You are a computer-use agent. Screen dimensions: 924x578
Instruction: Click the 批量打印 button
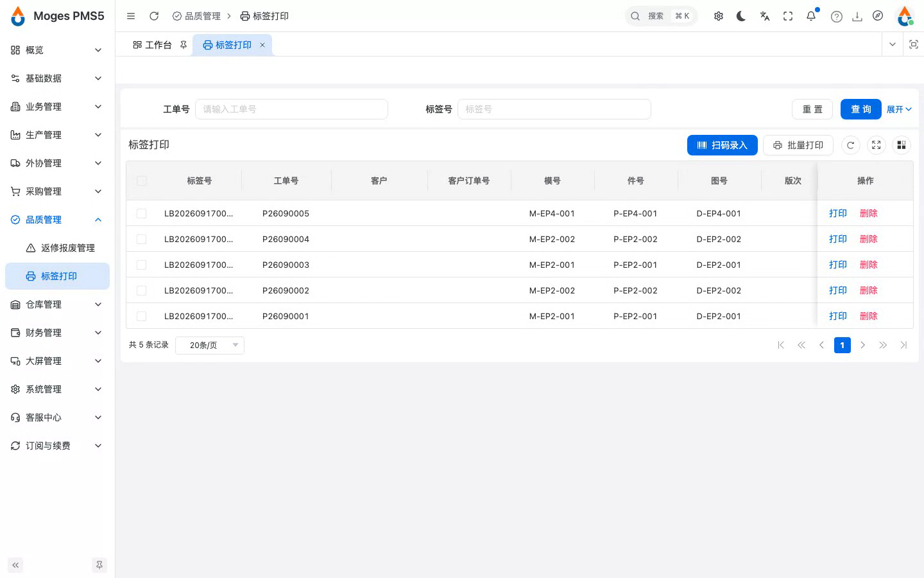798,145
